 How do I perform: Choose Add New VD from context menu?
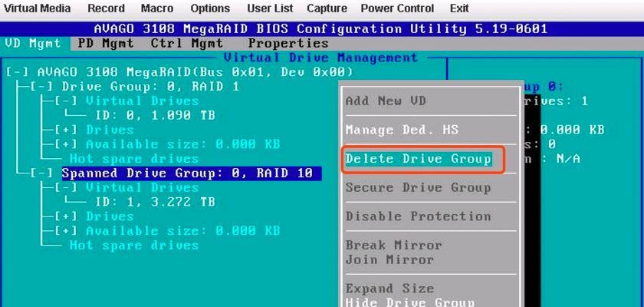point(386,101)
